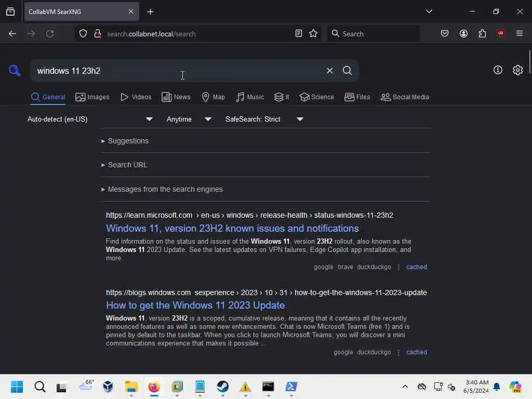Switch to the News category tab

click(176, 97)
